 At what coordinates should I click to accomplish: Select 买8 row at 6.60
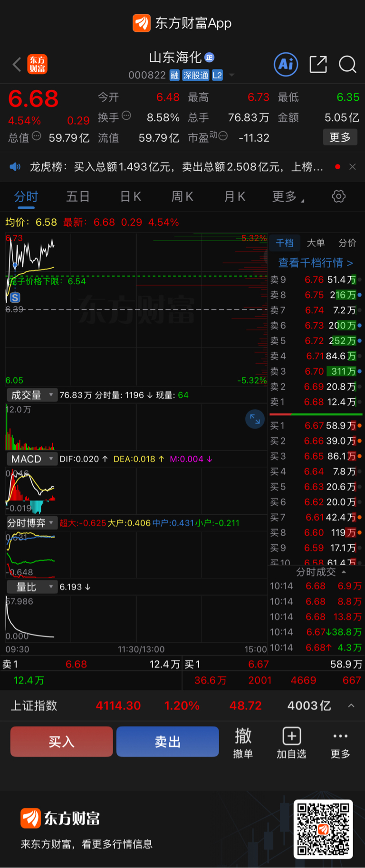coord(316,532)
